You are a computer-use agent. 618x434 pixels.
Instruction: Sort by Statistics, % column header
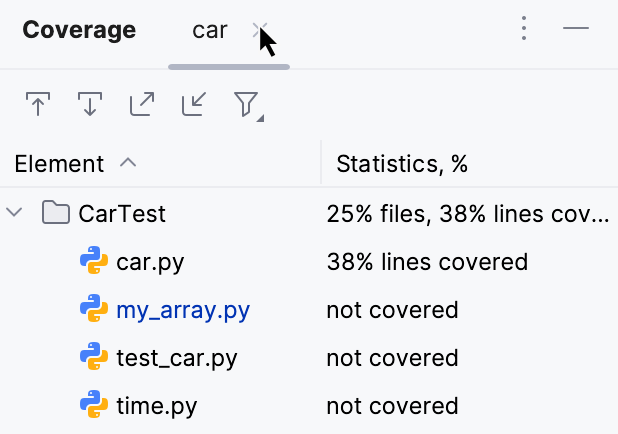402,163
